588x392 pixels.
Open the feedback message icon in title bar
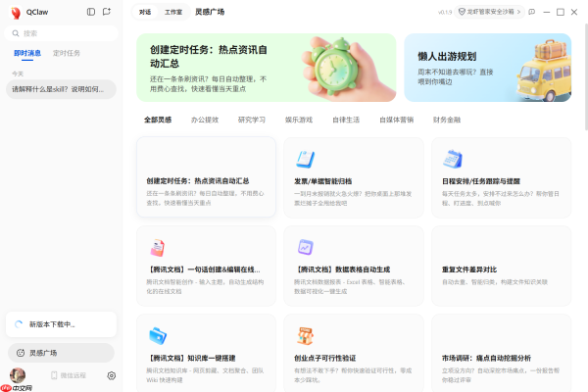(x=532, y=12)
